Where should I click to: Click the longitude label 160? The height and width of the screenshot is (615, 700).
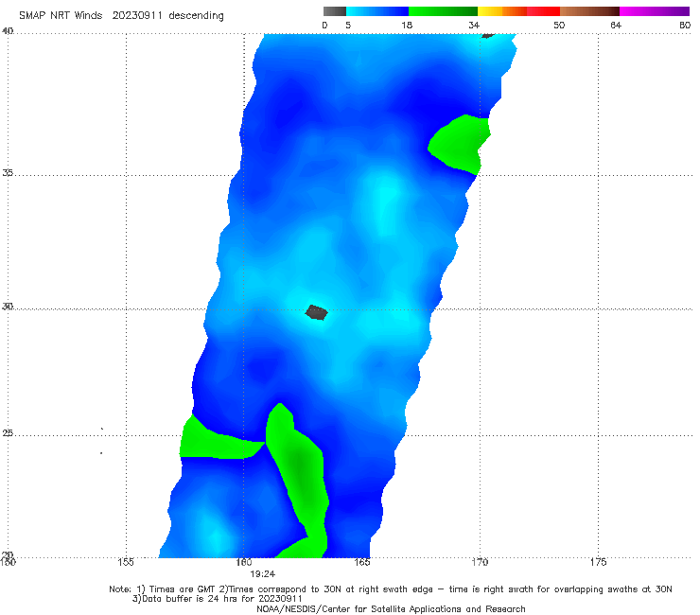coord(244,562)
